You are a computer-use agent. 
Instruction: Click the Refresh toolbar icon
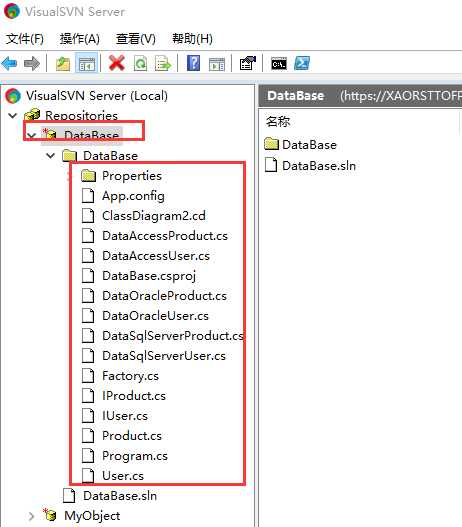point(140,63)
